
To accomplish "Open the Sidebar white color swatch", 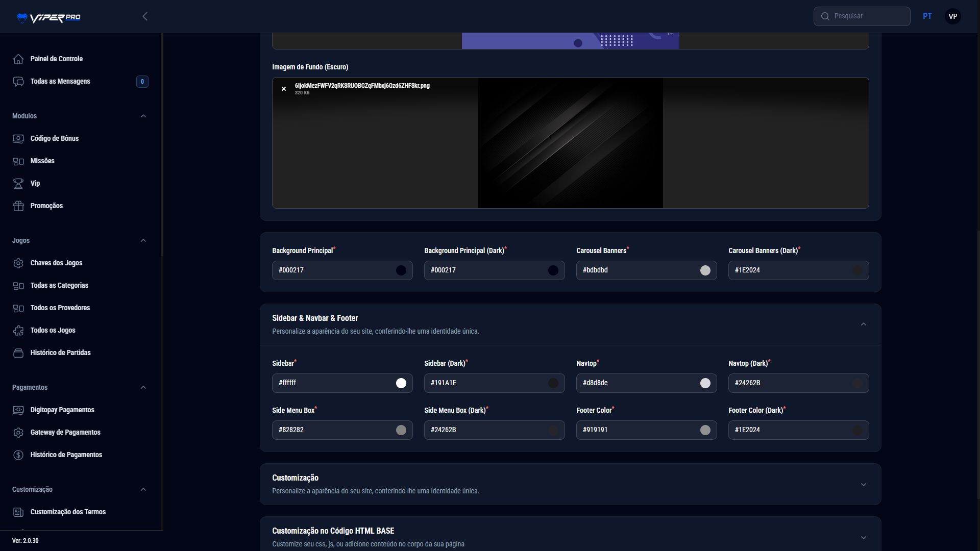I will pos(401,383).
